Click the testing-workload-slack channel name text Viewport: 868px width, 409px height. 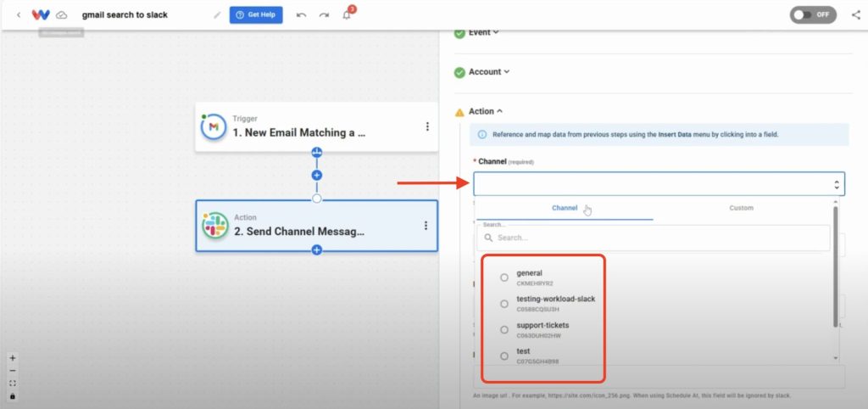556,300
